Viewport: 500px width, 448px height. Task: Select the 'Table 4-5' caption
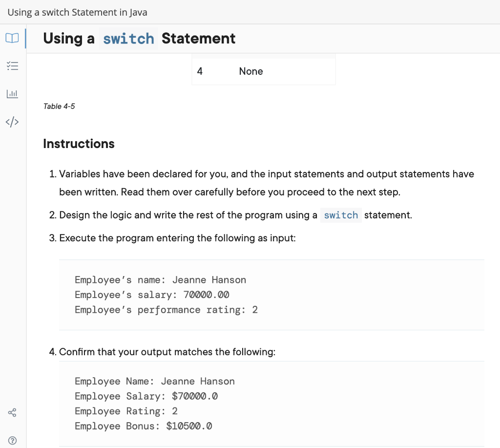pos(59,106)
